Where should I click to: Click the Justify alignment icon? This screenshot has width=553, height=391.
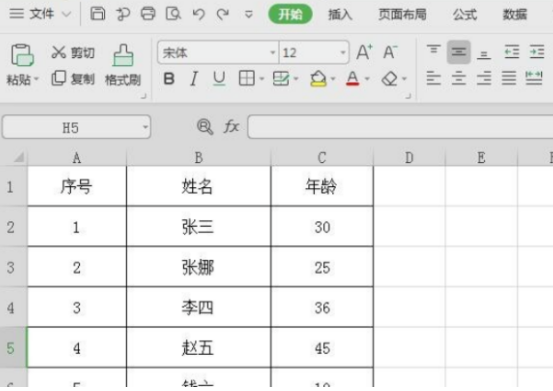point(509,78)
